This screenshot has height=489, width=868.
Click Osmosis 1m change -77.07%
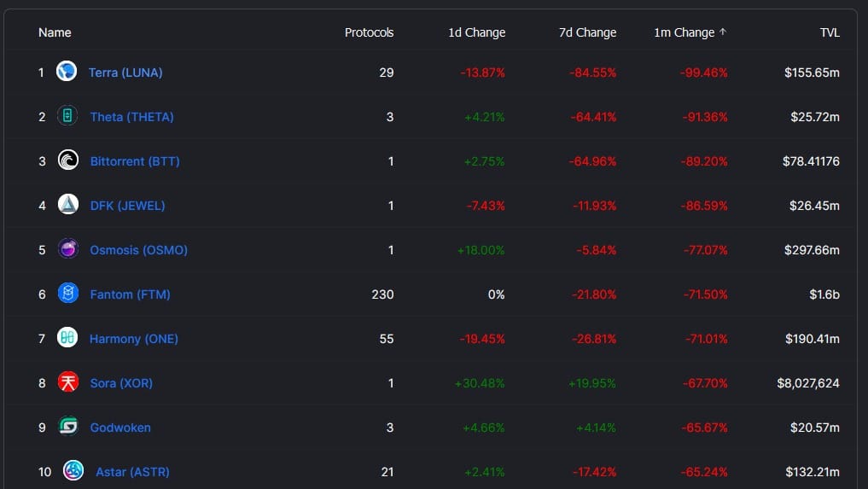(705, 250)
